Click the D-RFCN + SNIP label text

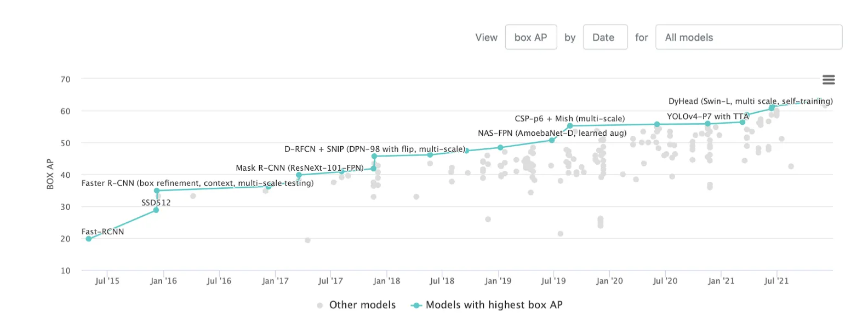coord(374,149)
